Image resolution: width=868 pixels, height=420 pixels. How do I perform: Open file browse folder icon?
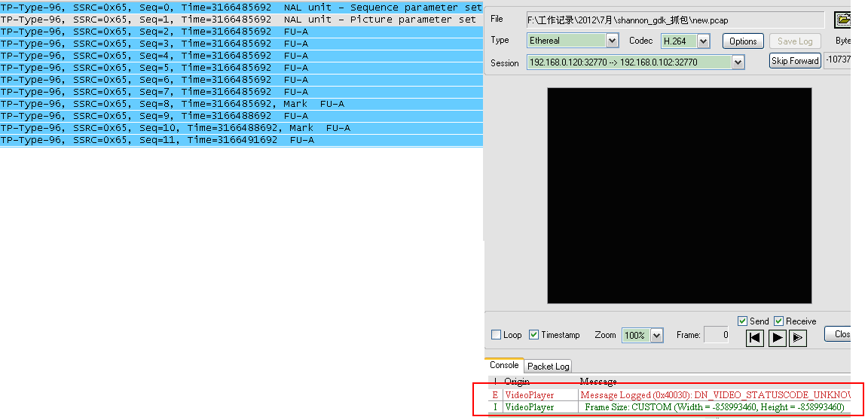click(x=842, y=20)
